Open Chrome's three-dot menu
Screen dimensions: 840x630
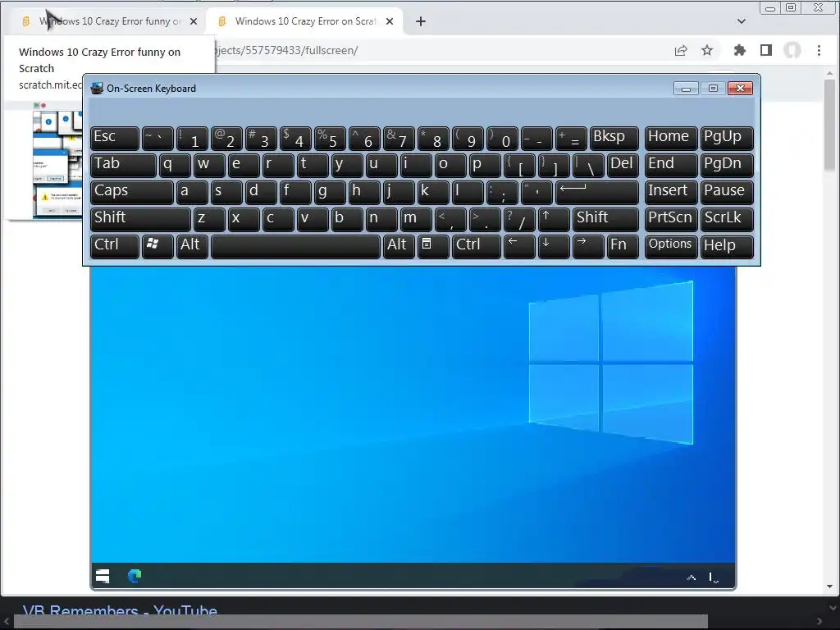pyautogui.click(x=819, y=50)
